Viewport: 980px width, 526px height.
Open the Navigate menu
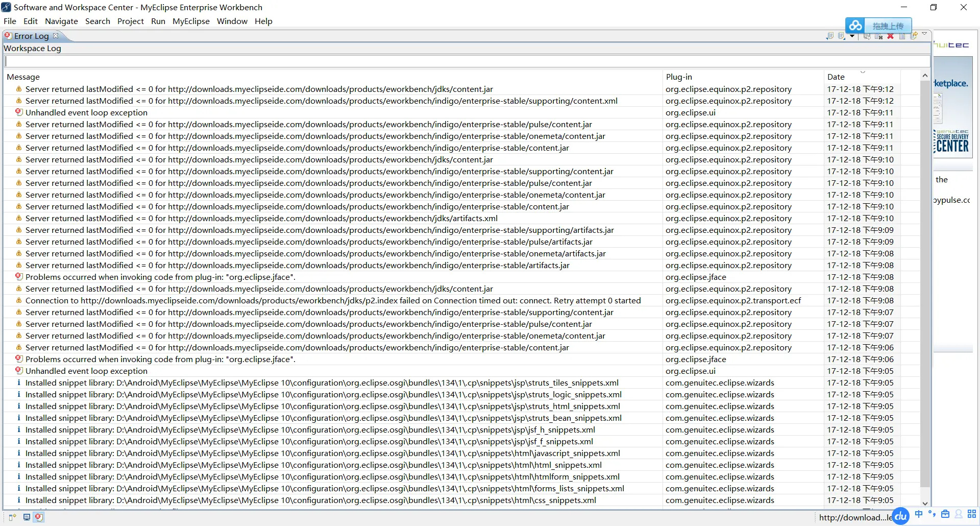pyautogui.click(x=61, y=21)
